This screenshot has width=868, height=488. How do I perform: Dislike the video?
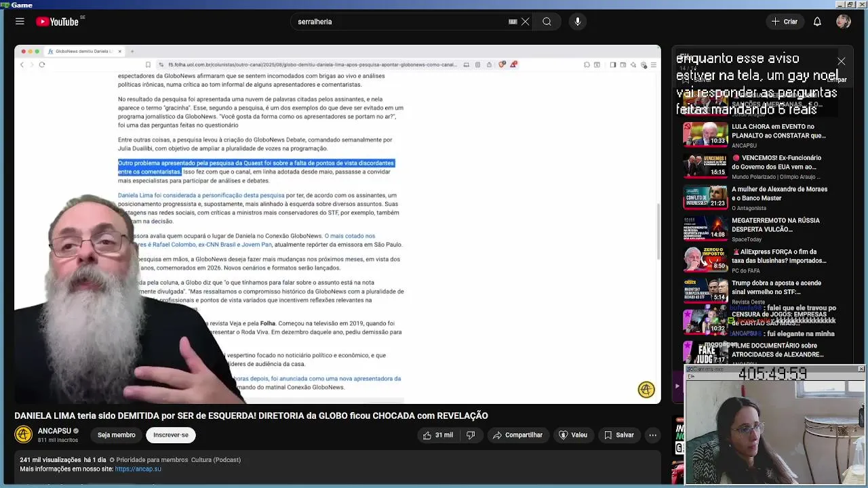click(x=471, y=435)
